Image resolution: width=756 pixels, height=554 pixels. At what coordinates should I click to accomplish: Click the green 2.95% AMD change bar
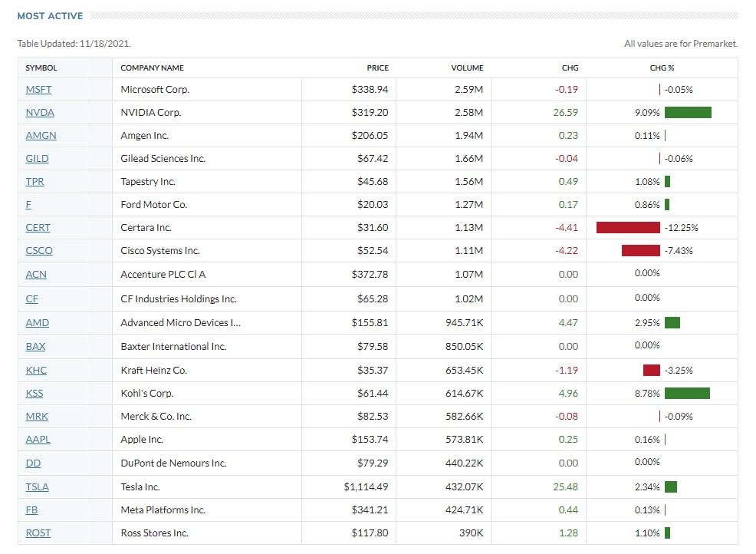click(672, 323)
